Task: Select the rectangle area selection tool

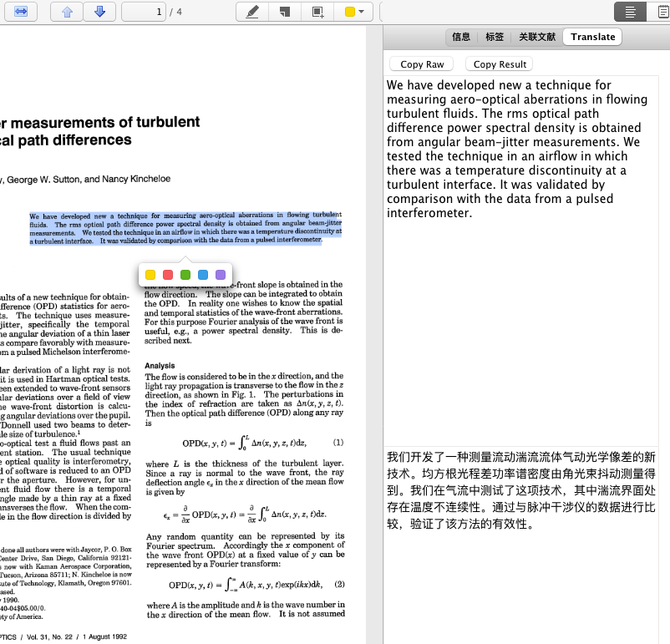Action: pyautogui.click(x=317, y=12)
